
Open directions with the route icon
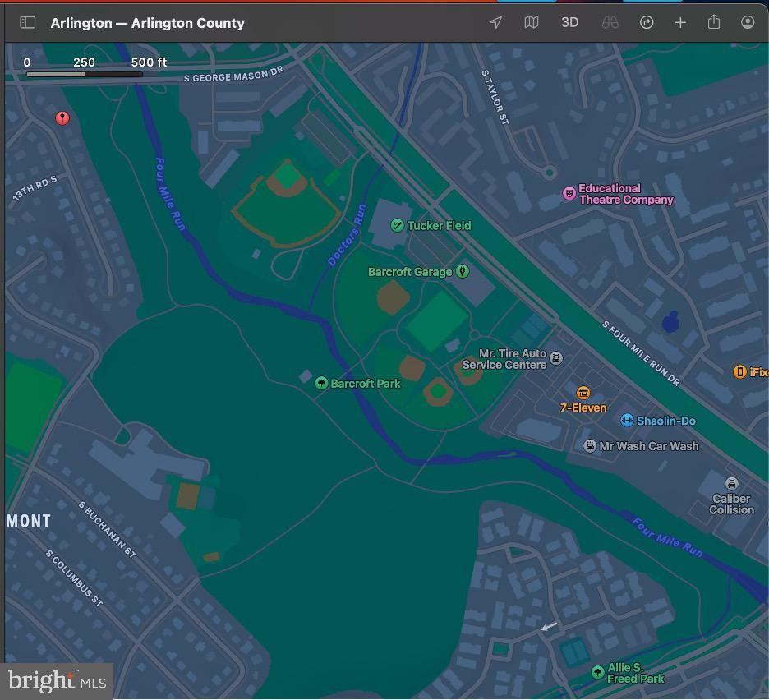647,23
